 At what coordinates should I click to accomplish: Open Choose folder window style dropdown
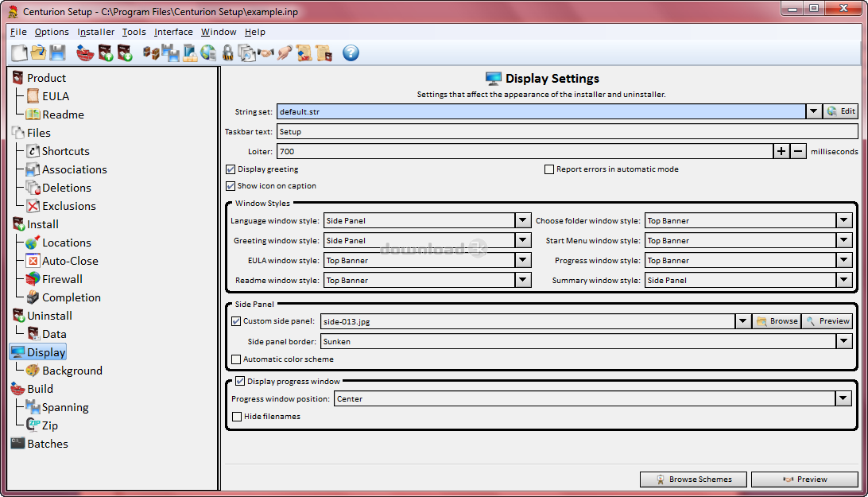click(843, 220)
